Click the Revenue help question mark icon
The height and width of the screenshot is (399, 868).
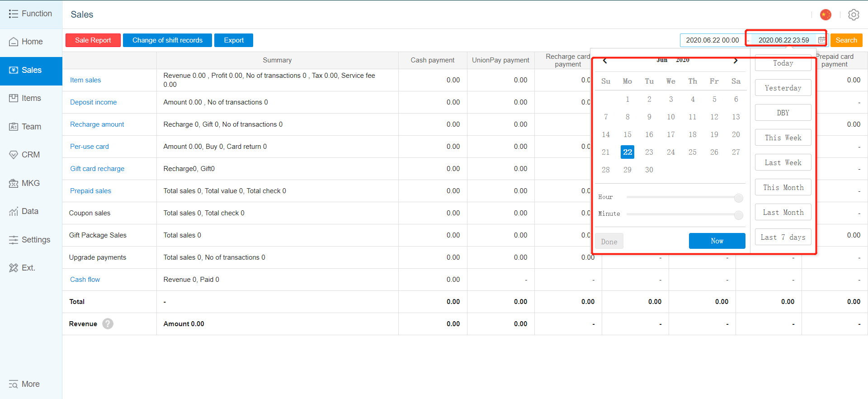[108, 324]
